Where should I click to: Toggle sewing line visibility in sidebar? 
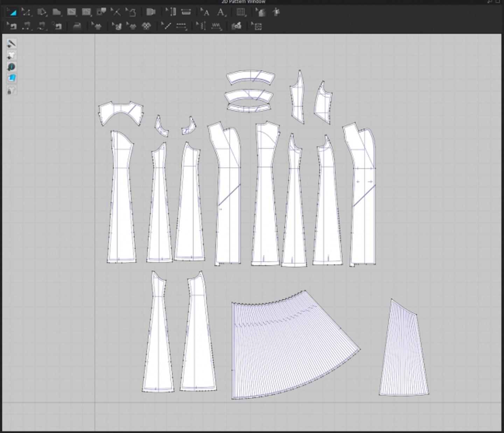(12, 43)
